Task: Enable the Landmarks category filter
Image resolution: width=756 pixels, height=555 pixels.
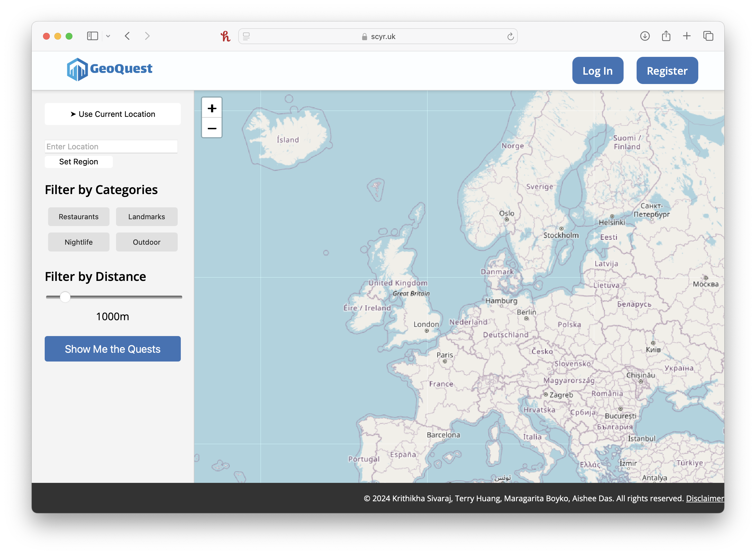Action: click(x=147, y=217)
